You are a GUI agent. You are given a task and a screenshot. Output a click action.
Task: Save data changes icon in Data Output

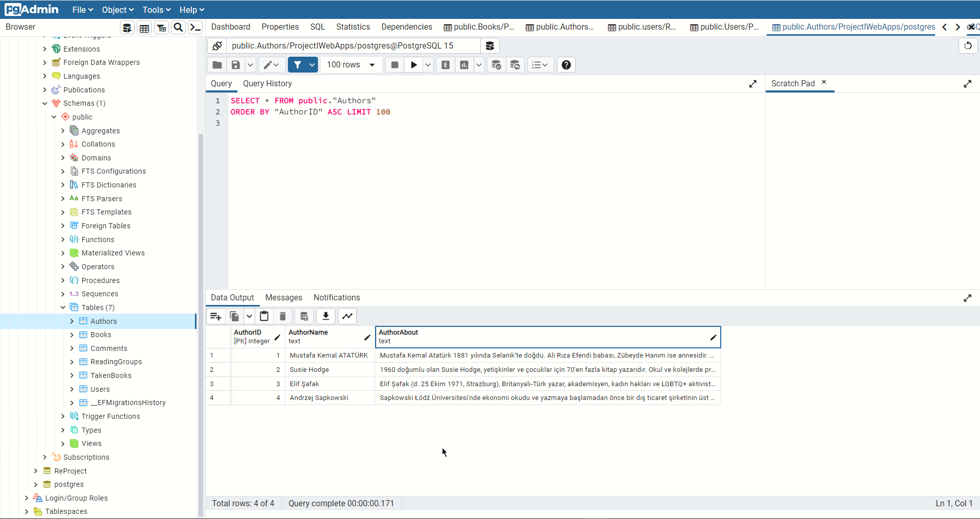coord(304,316)
